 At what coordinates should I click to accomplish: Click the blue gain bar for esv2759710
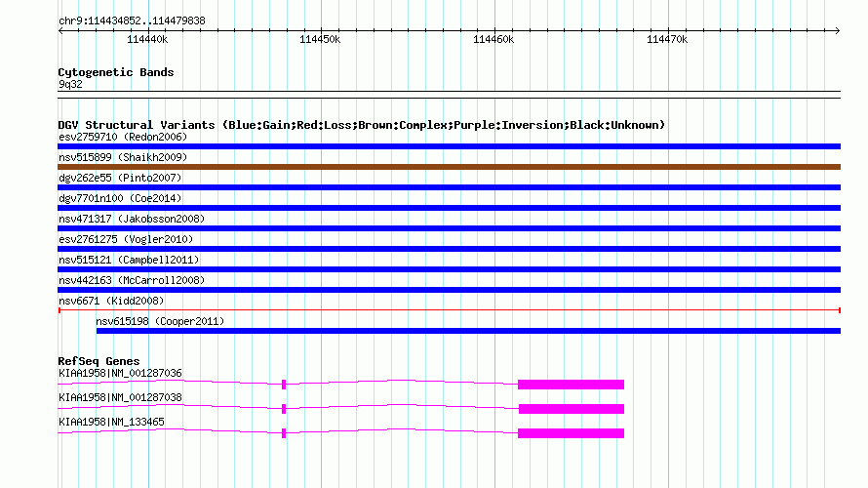click(449, 146)
